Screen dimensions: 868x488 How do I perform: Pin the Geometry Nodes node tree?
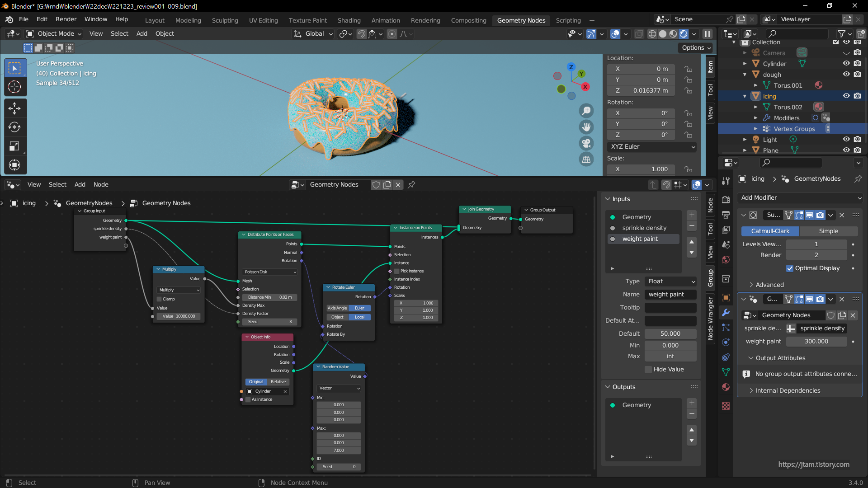tap(411, 185)
